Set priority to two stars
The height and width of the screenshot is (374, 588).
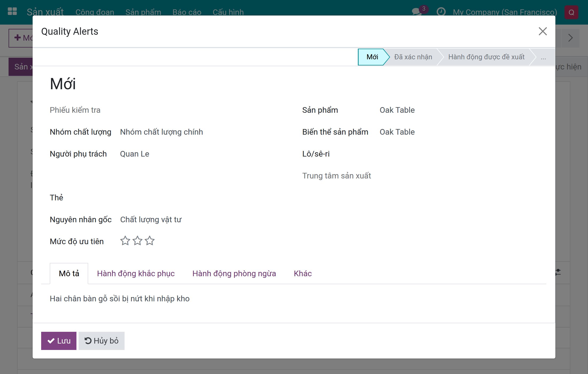click(x=137, y=241)
